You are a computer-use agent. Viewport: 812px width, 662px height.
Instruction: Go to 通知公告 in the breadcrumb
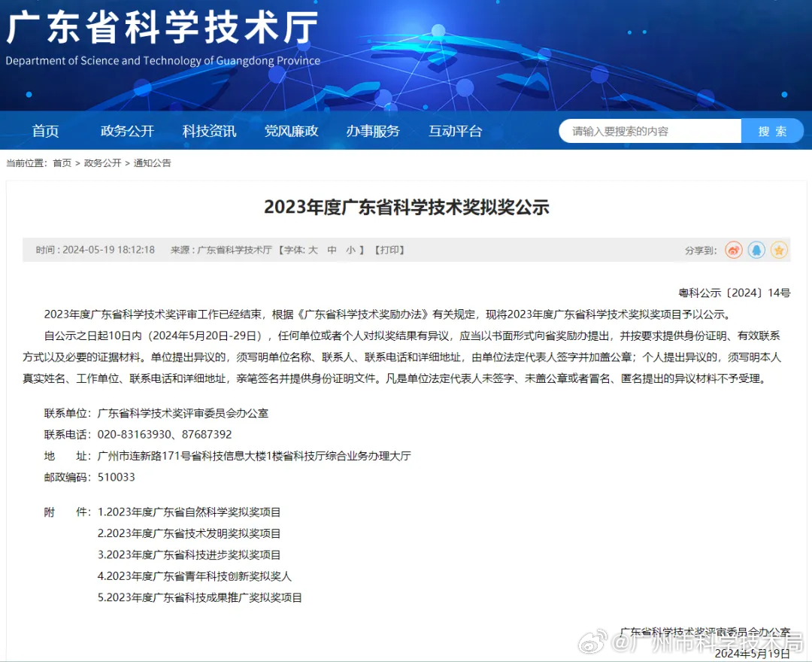point(153,162)
